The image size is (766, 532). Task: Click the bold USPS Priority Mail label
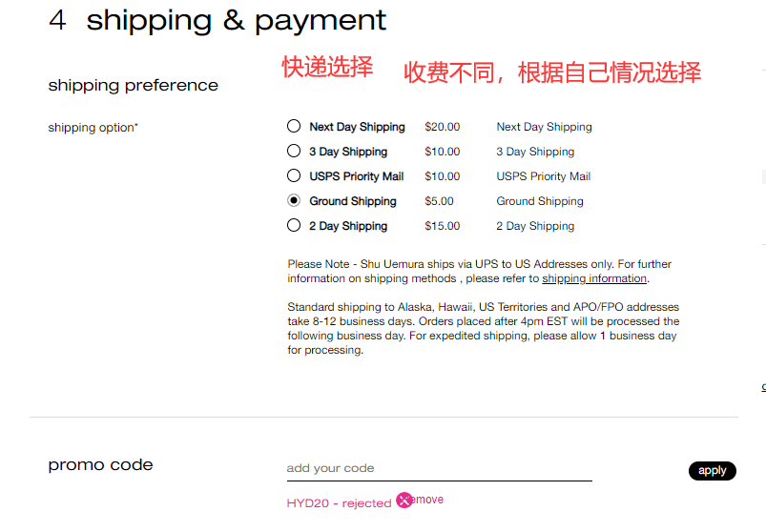[x=357, y=176]
